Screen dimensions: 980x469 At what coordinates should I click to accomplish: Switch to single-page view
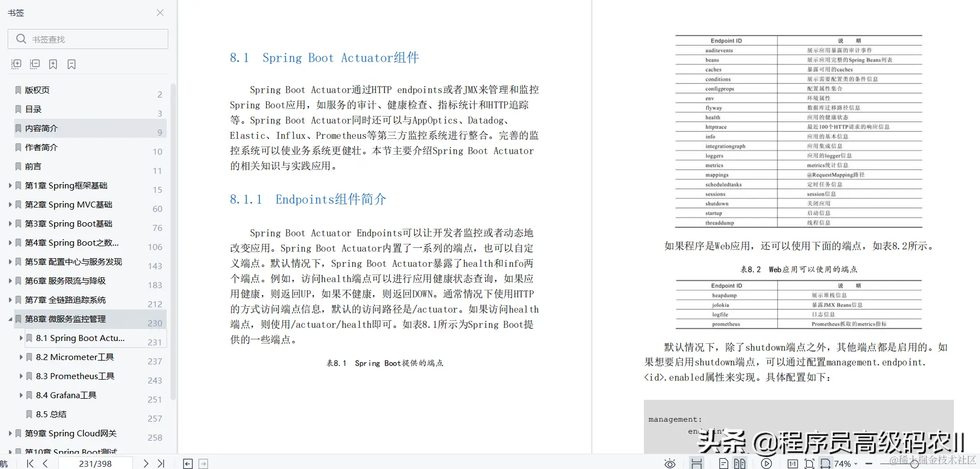point(723,464)
